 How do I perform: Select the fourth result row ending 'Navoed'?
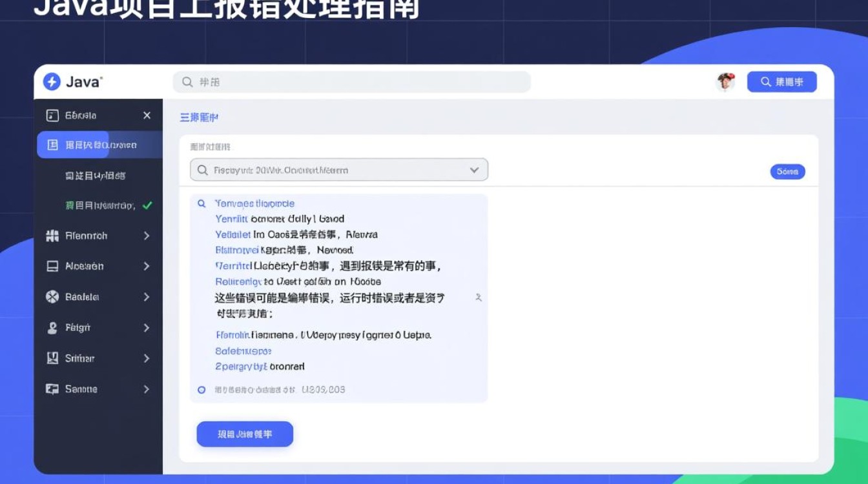(284, 250)
